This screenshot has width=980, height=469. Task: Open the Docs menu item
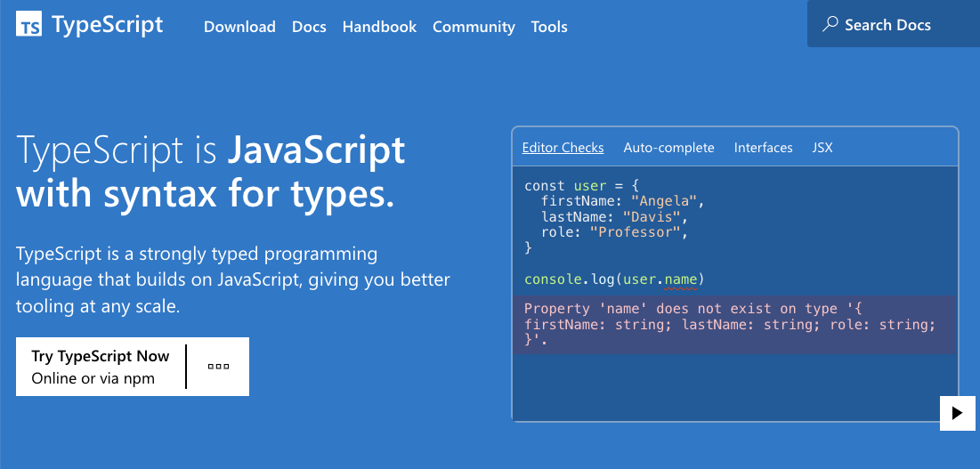tap(309, 27)
